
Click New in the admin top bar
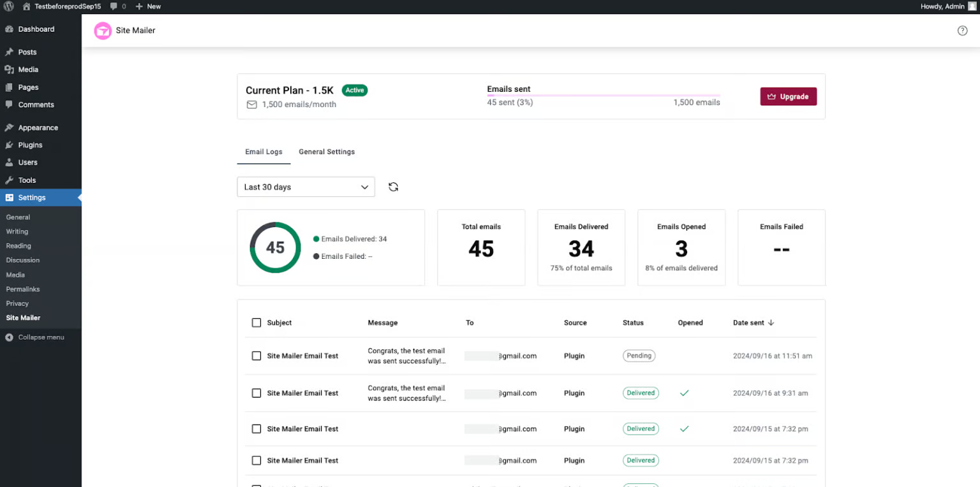click(x=149, y=6)
